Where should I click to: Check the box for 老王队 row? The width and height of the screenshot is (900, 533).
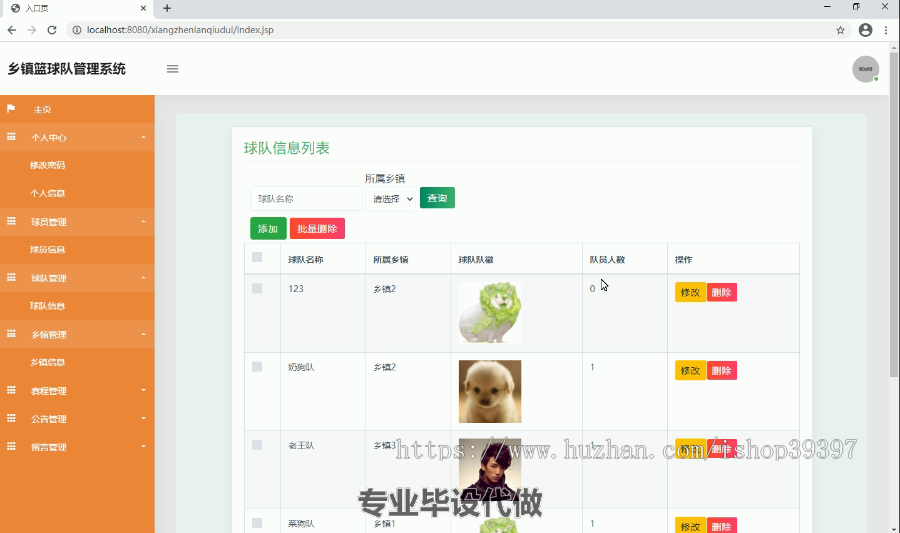pos(257,445)
